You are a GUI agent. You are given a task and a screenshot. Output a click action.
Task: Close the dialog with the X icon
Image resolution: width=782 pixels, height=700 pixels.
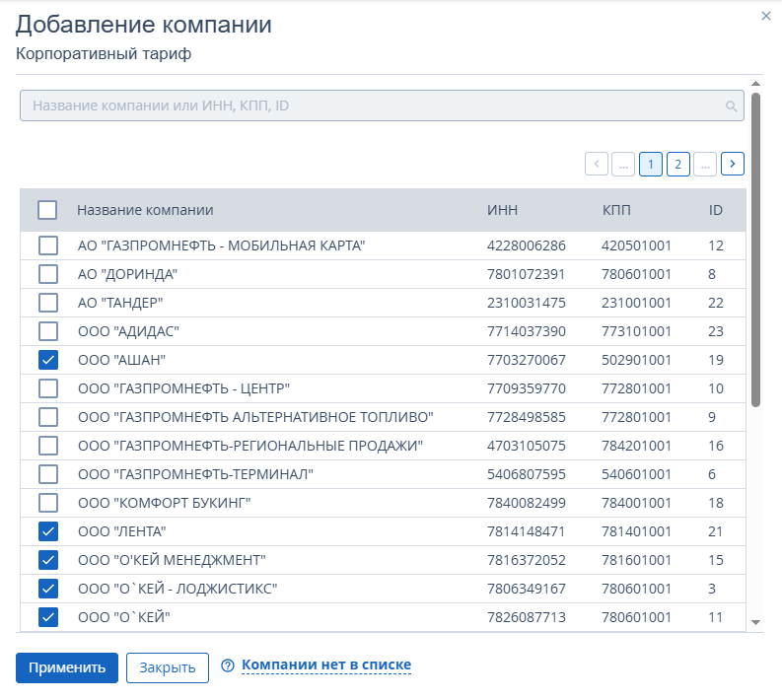tap(766, 16)
